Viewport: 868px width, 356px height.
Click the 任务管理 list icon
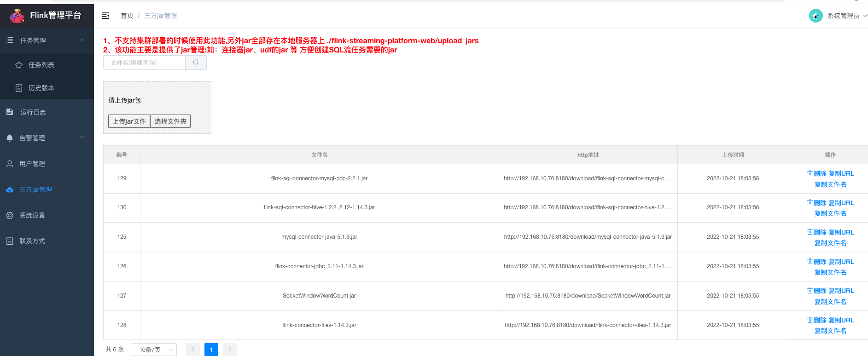point(10,40)
